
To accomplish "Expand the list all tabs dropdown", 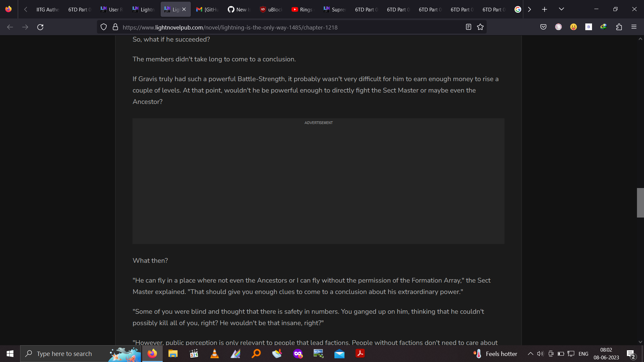I will pos(561,9).
